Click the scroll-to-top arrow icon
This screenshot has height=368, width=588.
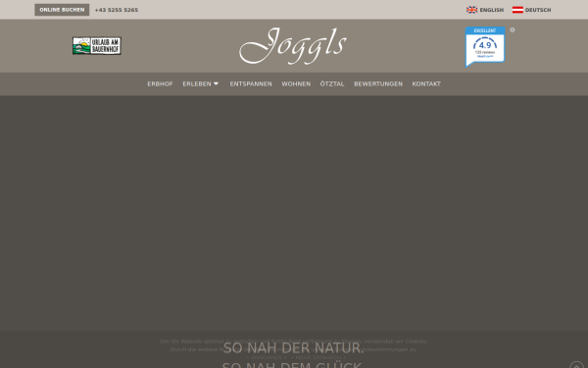tap(576, 365)
